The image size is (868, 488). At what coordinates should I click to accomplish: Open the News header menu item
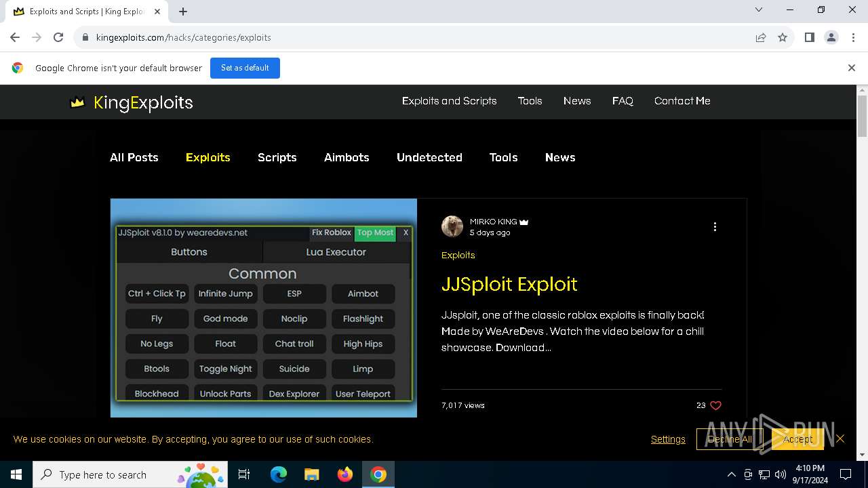577,101
